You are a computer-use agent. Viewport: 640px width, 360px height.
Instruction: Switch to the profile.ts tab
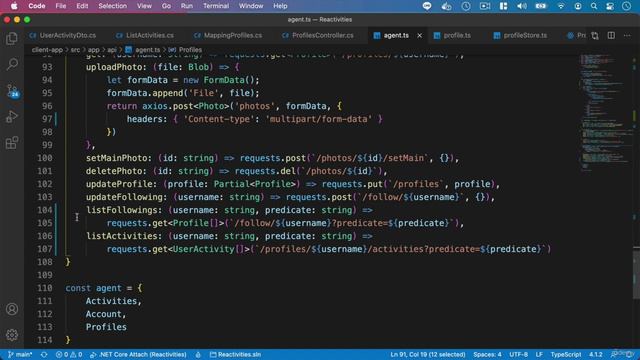[452, 36]
